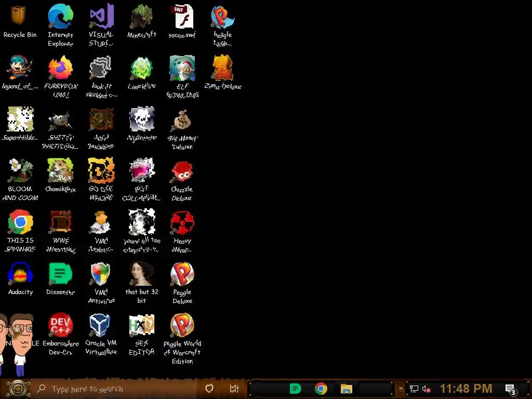
Task: Select the VMC Antivirus shield icon
Action: (x=101, y=273)
